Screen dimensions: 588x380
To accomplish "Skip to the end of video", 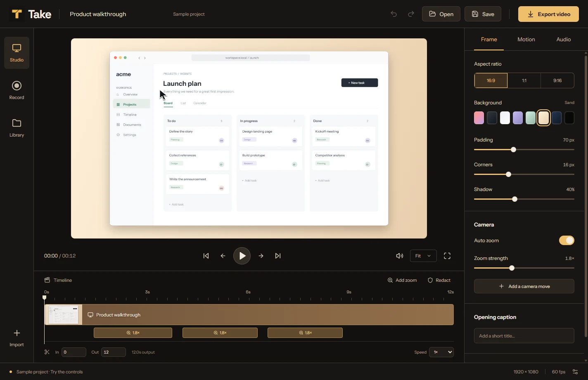I will tap(278, 256).
